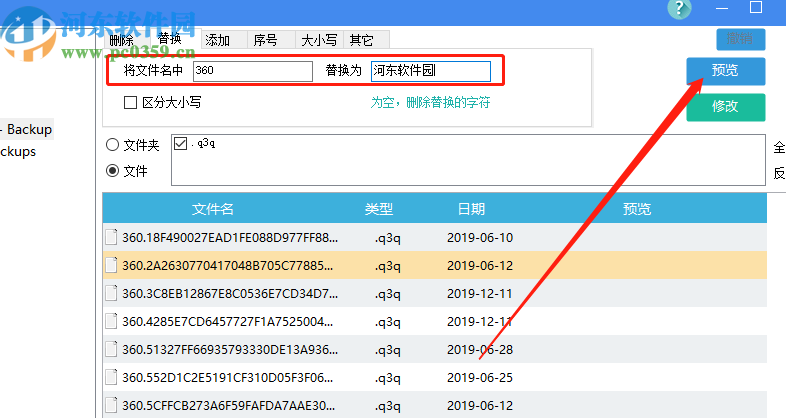This screenshot has width=786, height=418.
Task: Click file icon of 360.51327FF66935793330DE13A936 row
Action: click(111, 349)
